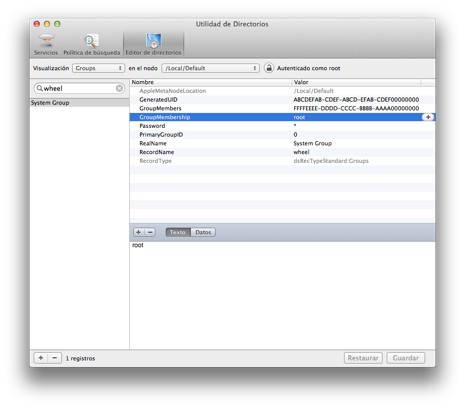Viewport: 465px width, 408px height.
Task: Add value to GroupMembership row
Action: click(428, 117)
